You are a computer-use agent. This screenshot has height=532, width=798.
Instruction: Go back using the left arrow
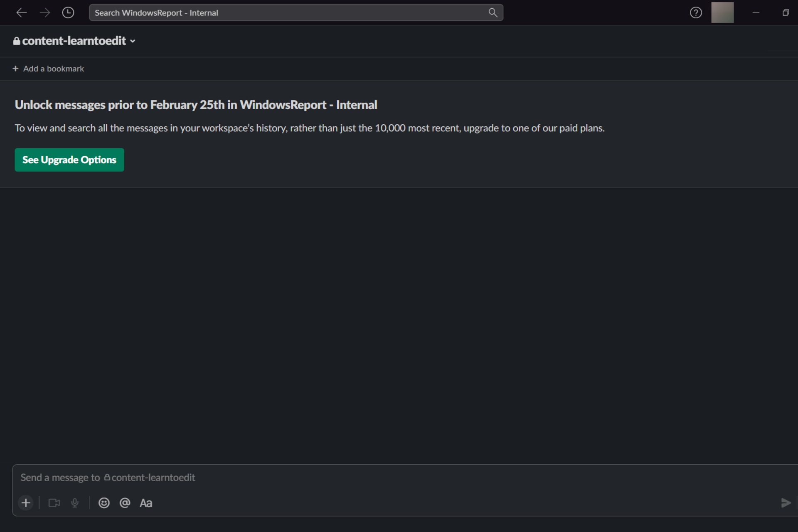[x=21, y=13]
